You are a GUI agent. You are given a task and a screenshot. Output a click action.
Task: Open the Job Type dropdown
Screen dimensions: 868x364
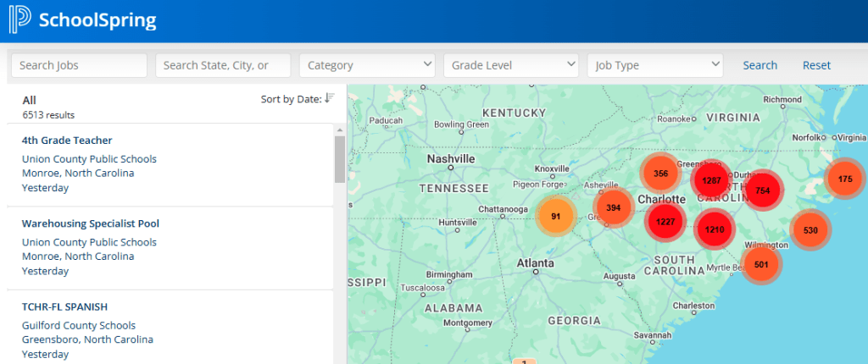(655, 65)
